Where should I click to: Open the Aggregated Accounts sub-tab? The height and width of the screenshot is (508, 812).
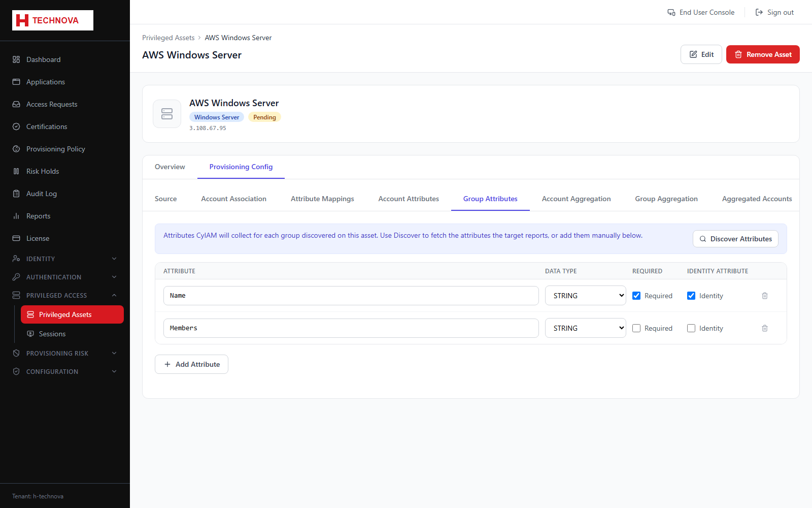(757, 199)
